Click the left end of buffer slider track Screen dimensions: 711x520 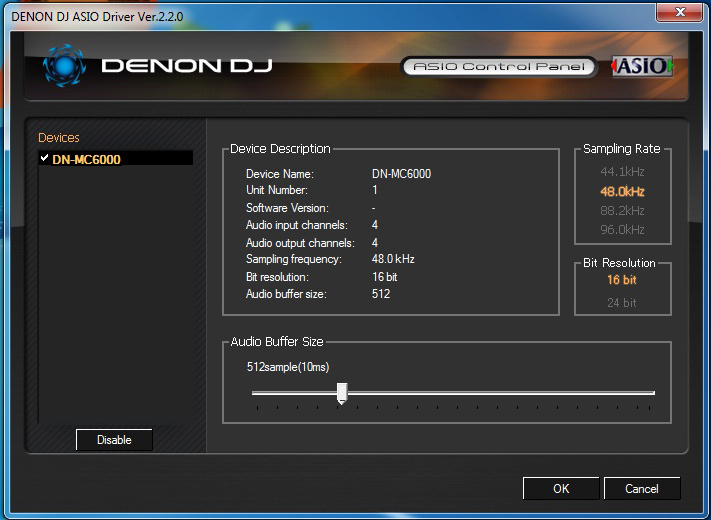point(255,393)
